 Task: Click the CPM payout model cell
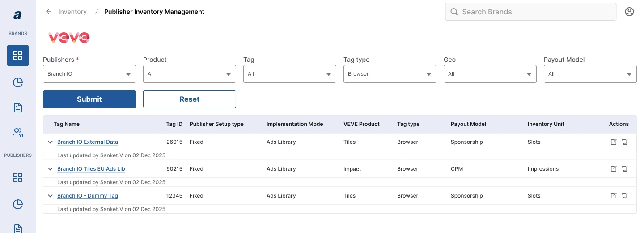(x=457, y=169)
